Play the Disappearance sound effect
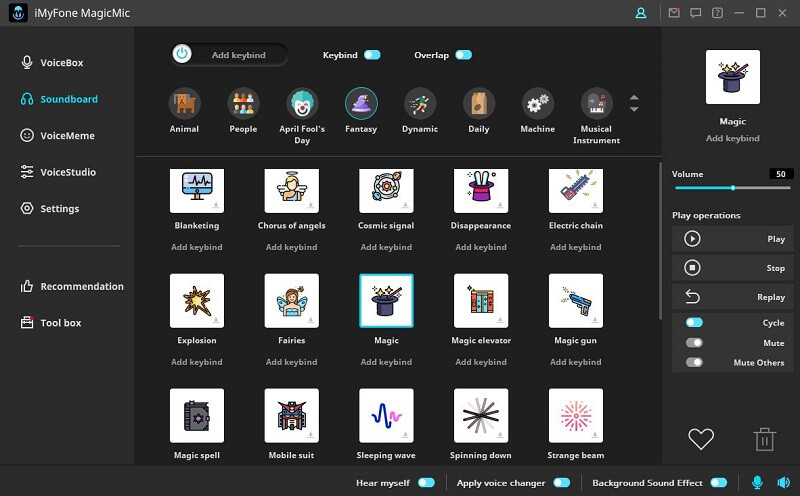The width and height of the screenshot is (800, 496). pyautogui.click(x=481, y=190)
